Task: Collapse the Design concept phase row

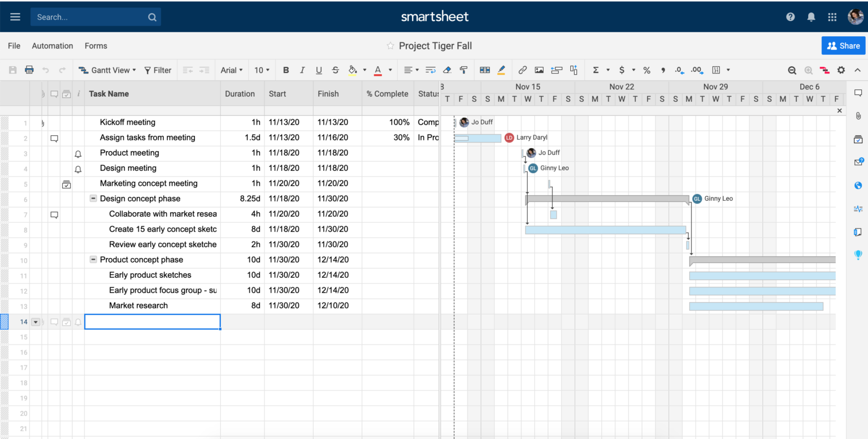Action: pos(93,199)
